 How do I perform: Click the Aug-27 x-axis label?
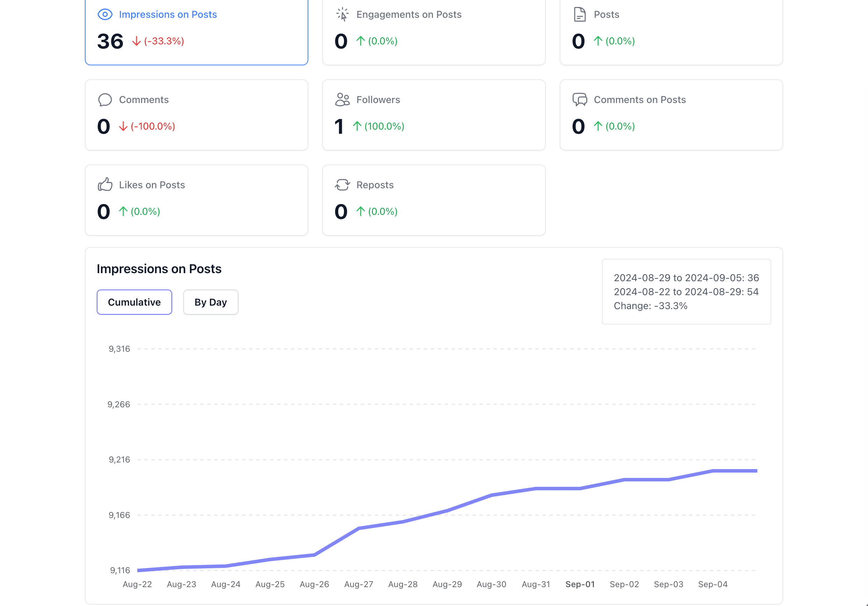coord(358,584)
